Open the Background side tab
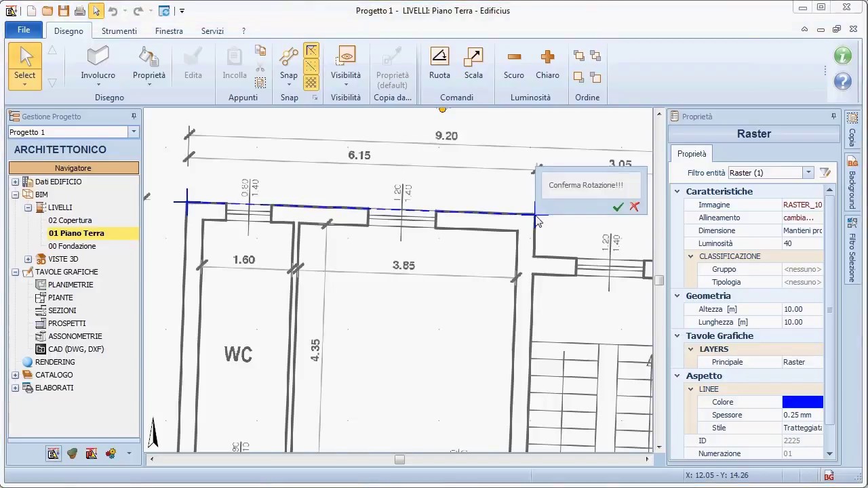 tap(852, 183)
